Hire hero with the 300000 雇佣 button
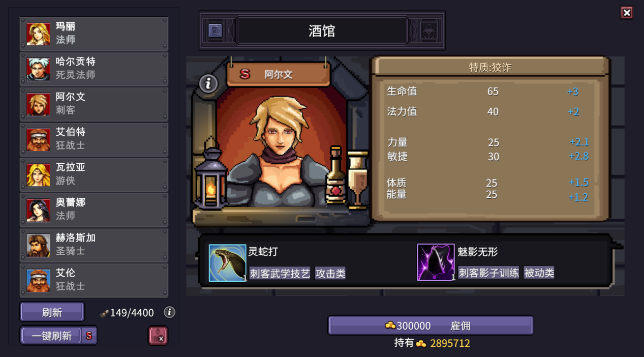Screen dimensions: 644x357 click(431, 325)
